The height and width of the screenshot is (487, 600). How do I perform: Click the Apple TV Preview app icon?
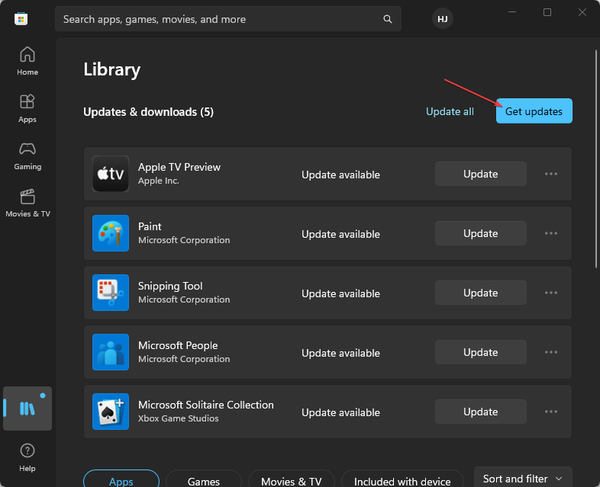coord(111,174)
